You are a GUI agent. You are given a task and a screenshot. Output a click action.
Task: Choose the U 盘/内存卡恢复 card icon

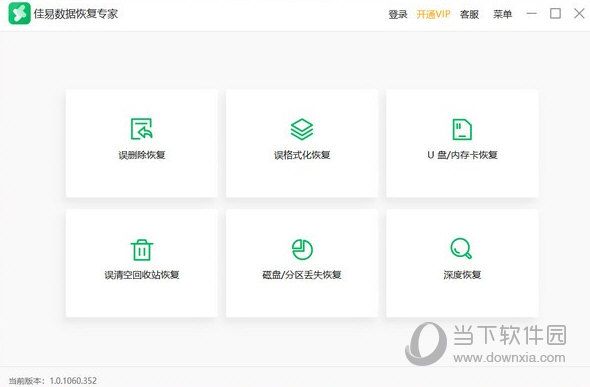click(462, 129)
